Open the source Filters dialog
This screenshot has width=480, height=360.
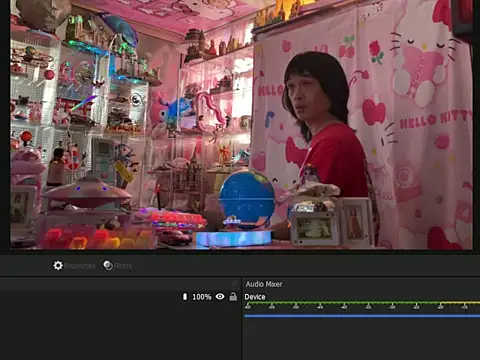pos(117,266)
